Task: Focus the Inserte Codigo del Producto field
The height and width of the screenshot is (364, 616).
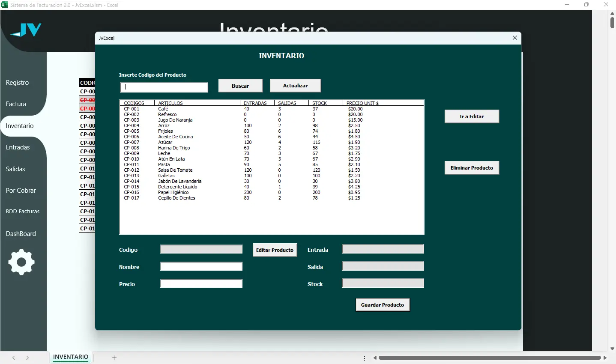Action: click(x=164, y=87)
